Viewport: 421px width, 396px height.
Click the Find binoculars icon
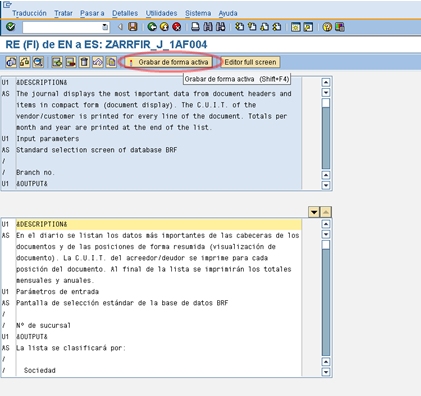(208, 27)
